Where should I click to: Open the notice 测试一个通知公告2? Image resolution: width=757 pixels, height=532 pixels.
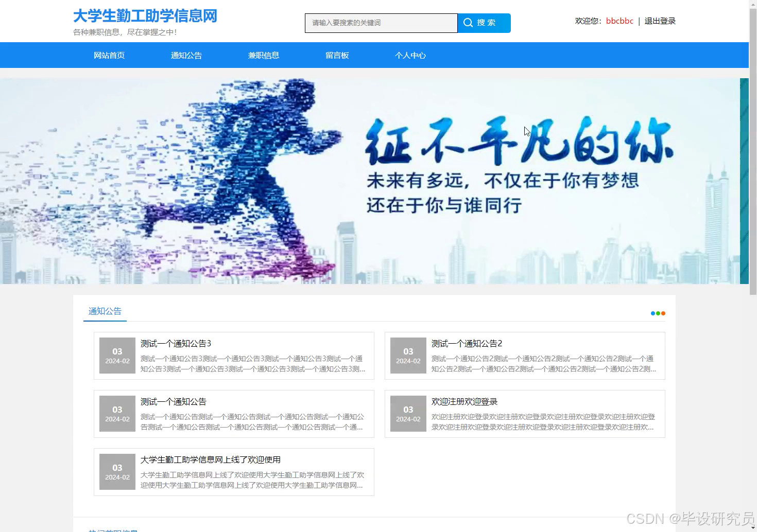[x=467, y=344]
